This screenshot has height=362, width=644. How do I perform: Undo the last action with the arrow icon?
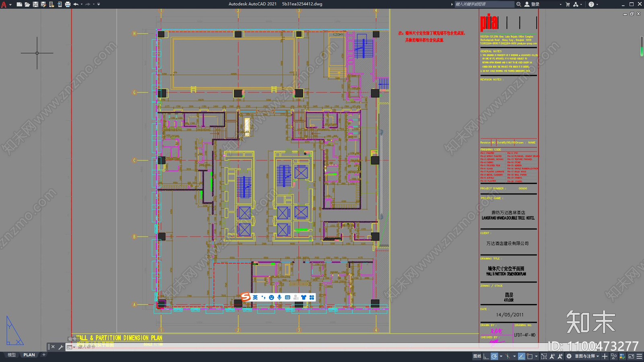pyautogui.click(x=76, y=4)
